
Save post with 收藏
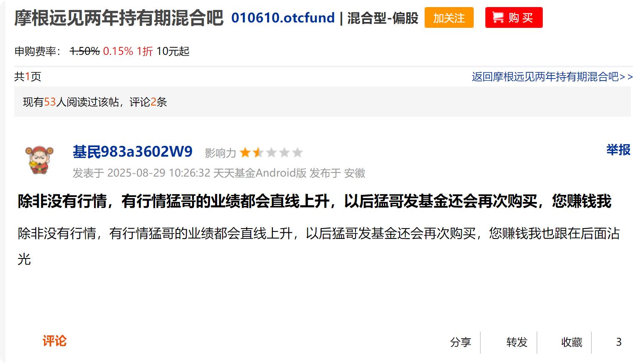click(x=572, y=342)
